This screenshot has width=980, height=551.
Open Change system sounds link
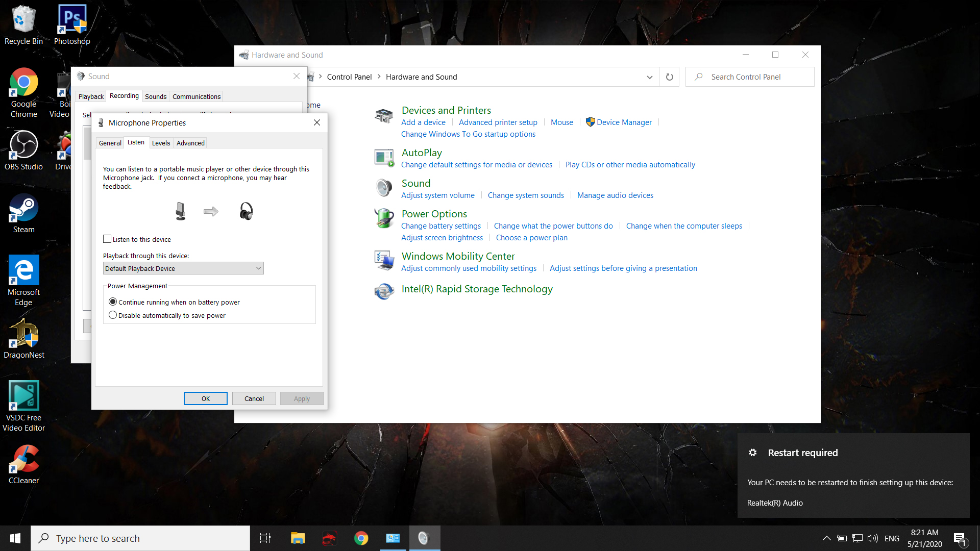526,195
